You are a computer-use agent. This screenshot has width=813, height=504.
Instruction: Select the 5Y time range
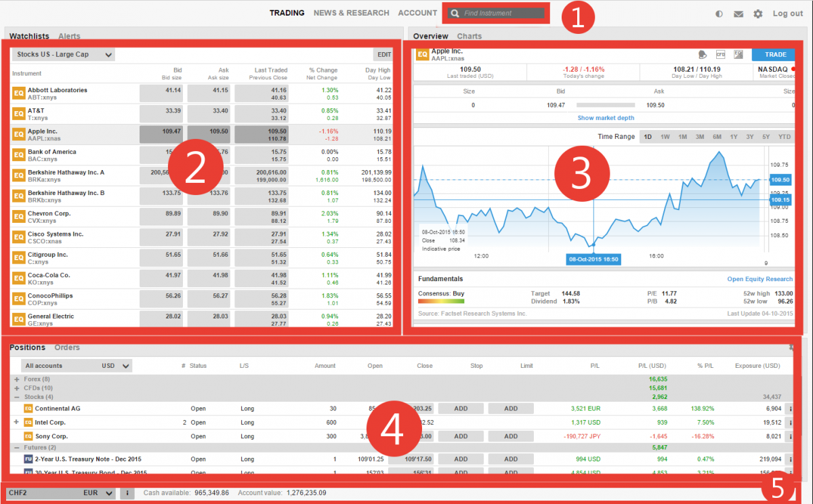pos(766,137)
